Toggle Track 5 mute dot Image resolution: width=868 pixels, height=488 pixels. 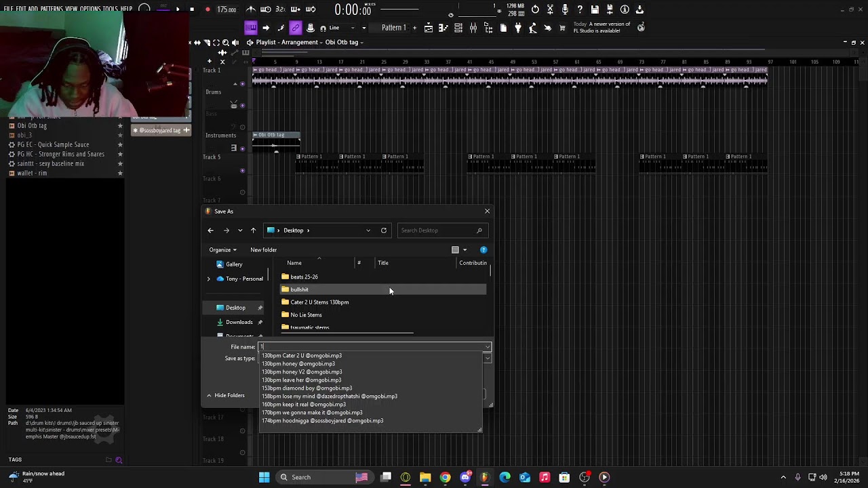tap(243, 170)
